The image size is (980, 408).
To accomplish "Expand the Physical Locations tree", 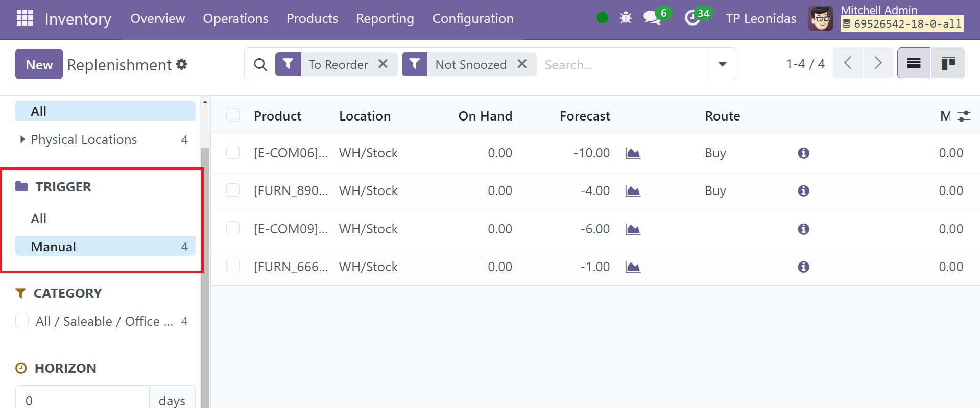I will click(22, 139).
